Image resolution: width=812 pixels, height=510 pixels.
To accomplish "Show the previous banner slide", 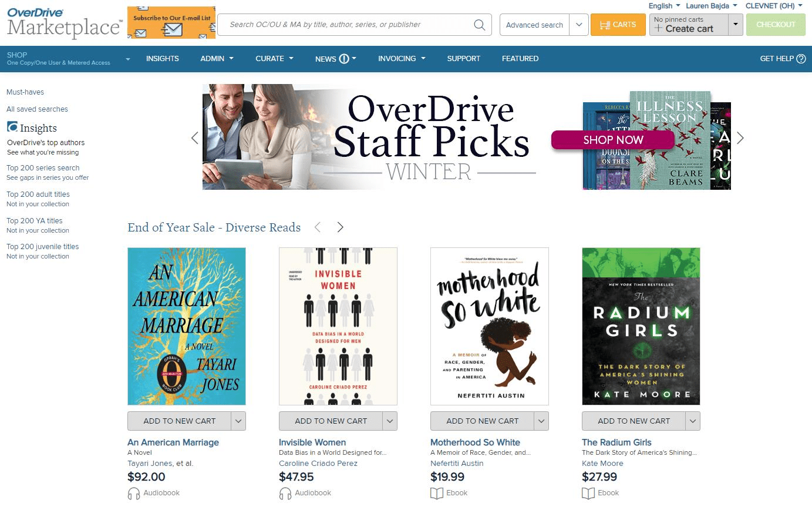I will pos(195,138).
